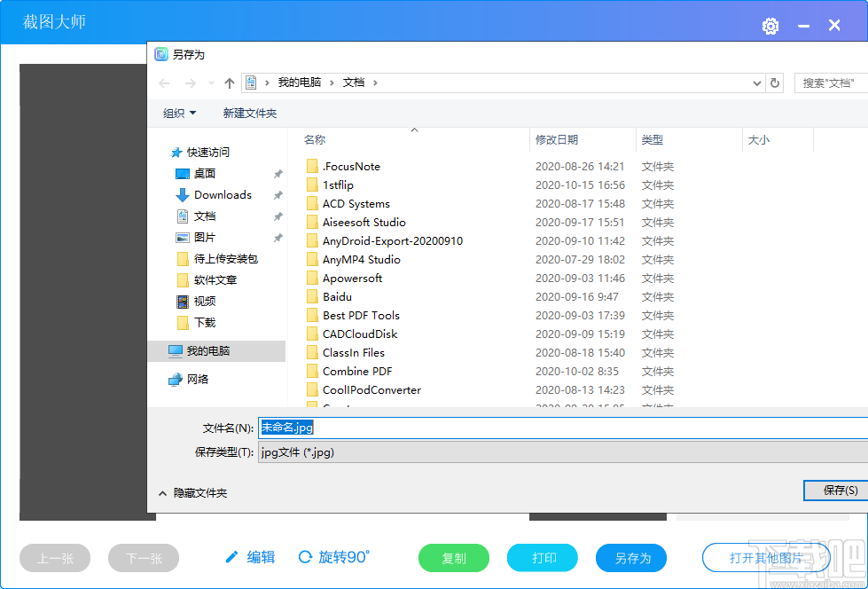Open the 组织 dropdown menu

pyautogui.click(x=177, y=113)
